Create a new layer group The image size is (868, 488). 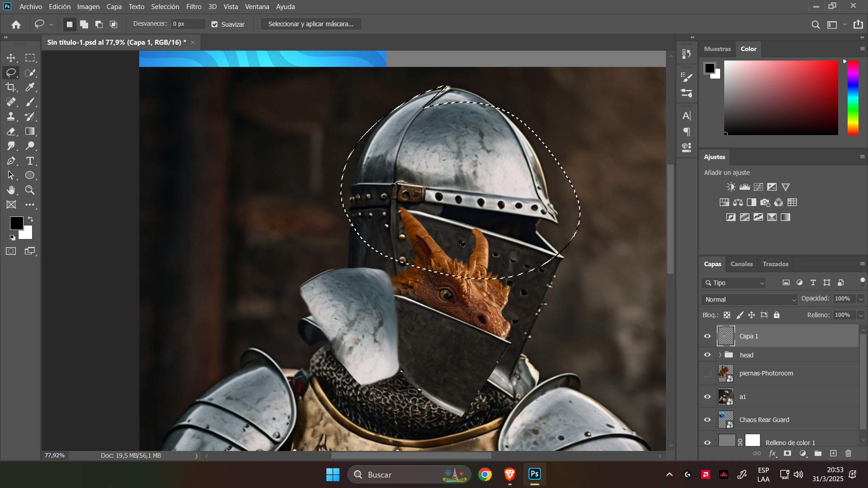[818, 453]
